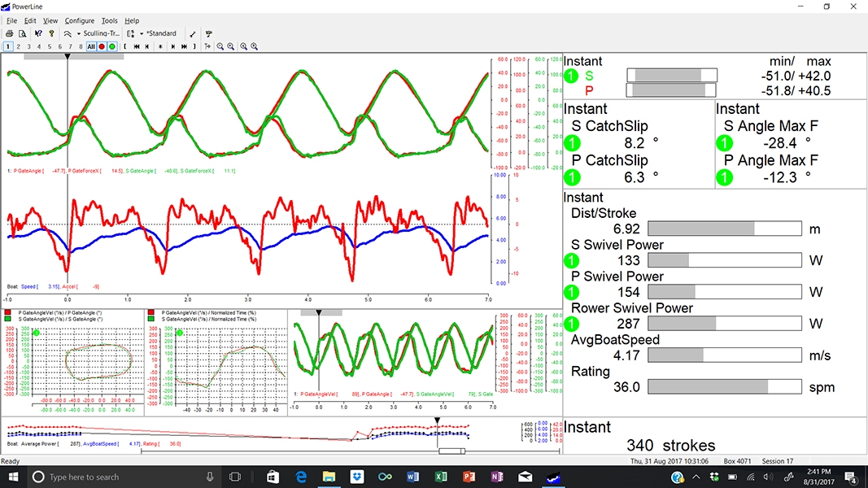Click the Session 17 status bar entry

777,461
